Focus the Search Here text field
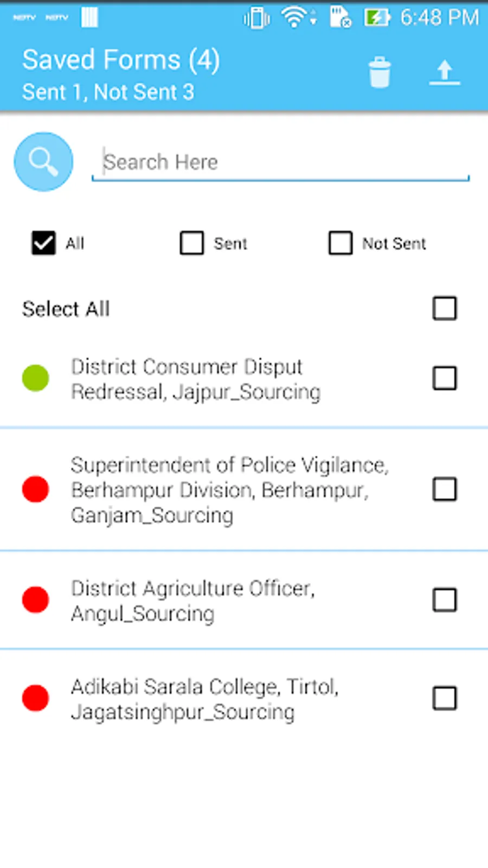Image resolution: width=488 pixels, height=868 pixels. (280, 162)
